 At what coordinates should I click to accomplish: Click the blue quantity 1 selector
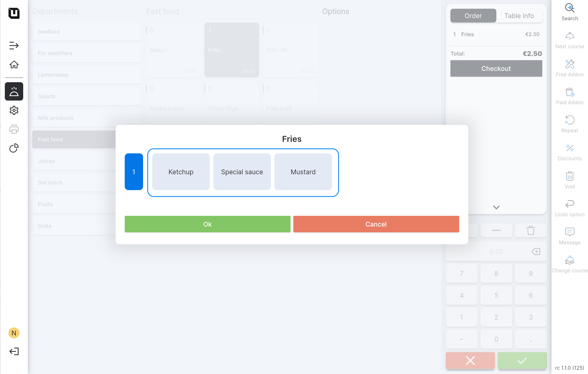point(134,172)
